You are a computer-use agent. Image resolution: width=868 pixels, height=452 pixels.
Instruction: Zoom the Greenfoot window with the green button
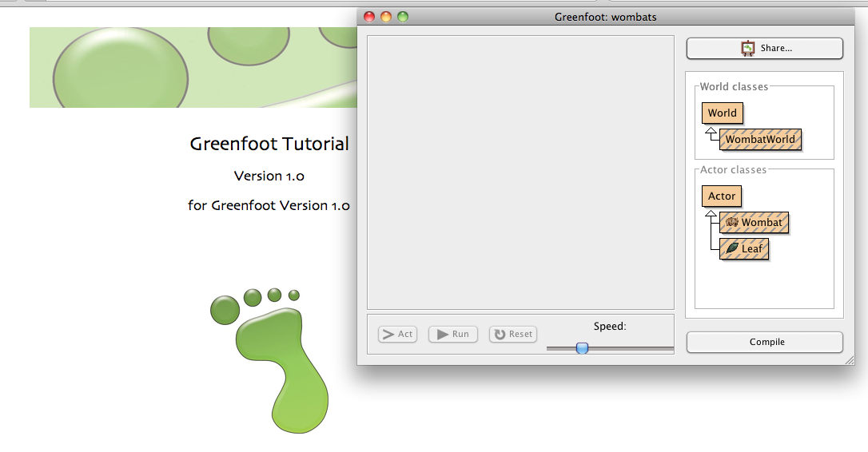[403, 17]
